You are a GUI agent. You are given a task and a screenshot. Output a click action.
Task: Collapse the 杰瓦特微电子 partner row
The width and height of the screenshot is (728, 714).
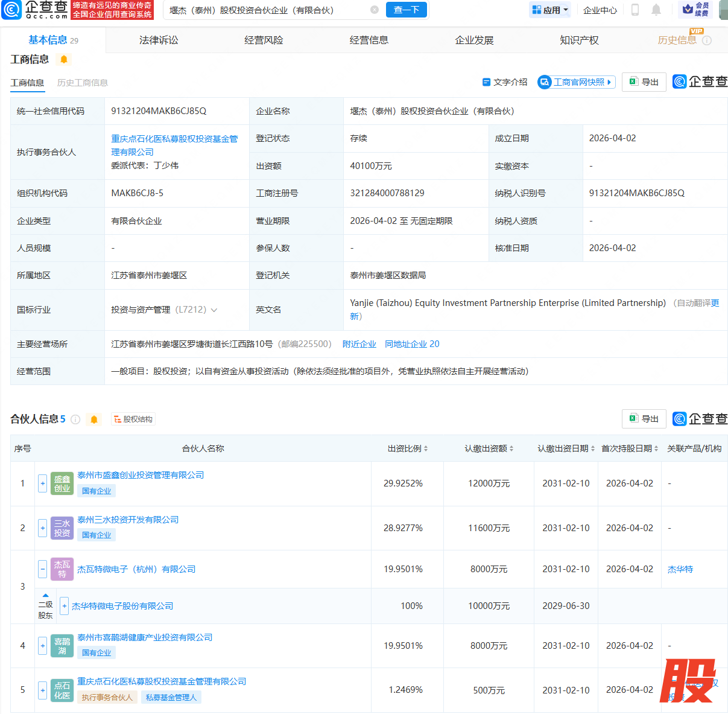(x=43, y=569)
